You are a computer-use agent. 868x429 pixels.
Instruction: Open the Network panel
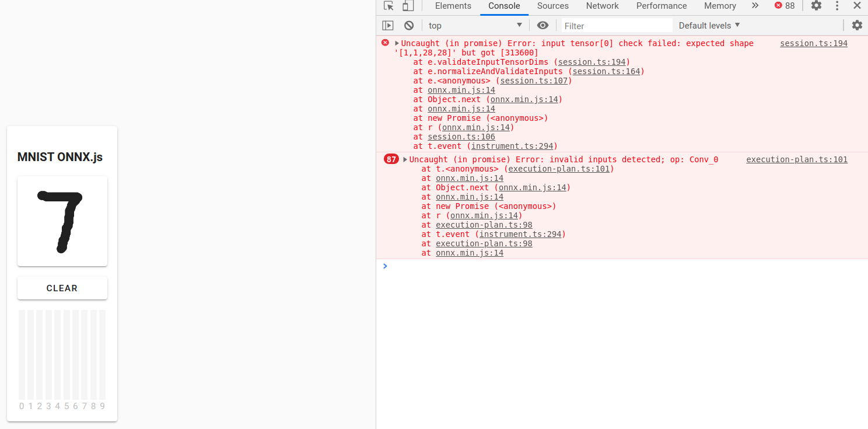coord(602,6)
